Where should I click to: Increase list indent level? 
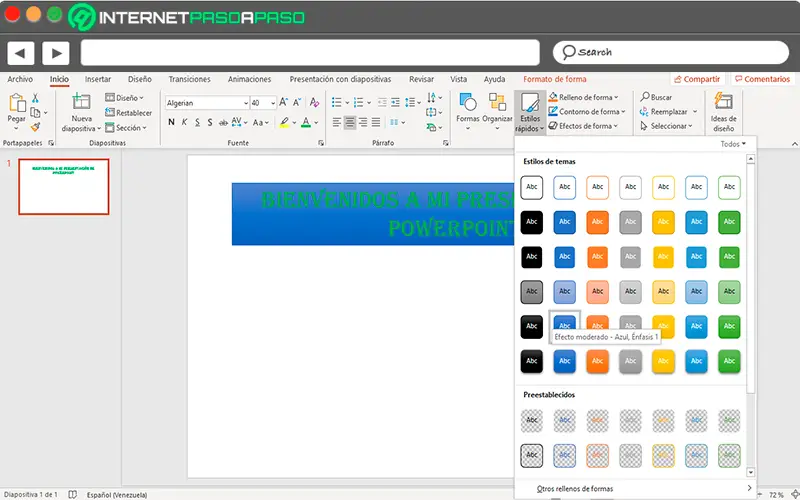coord(395,103)
